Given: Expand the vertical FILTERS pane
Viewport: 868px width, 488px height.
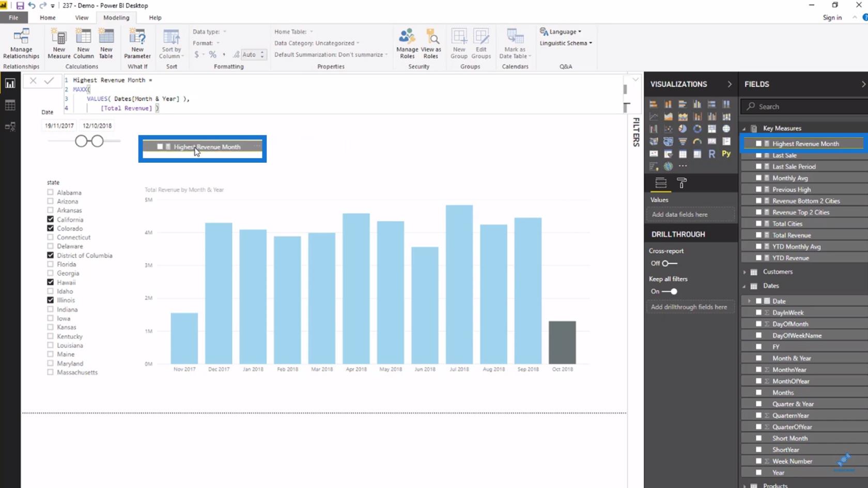Looking at the screenshot, I should pyautogui.click(x=636, y=132).
